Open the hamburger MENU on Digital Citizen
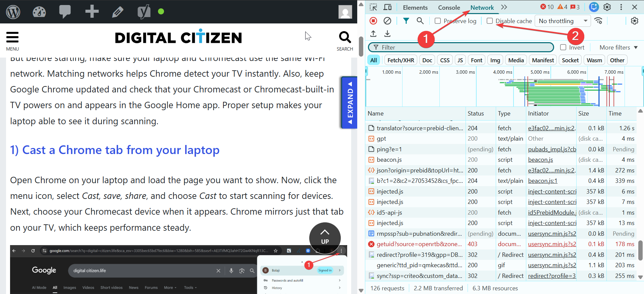This screenshot has width=644, height=294. click(12, 41)
